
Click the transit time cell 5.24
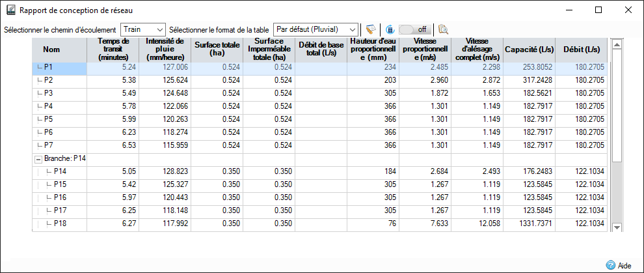113,67
